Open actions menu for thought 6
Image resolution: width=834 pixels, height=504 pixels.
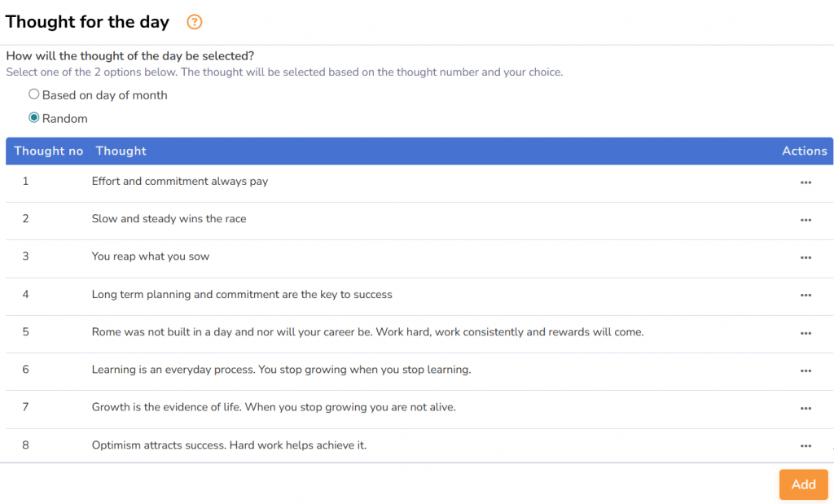point(805,370)
